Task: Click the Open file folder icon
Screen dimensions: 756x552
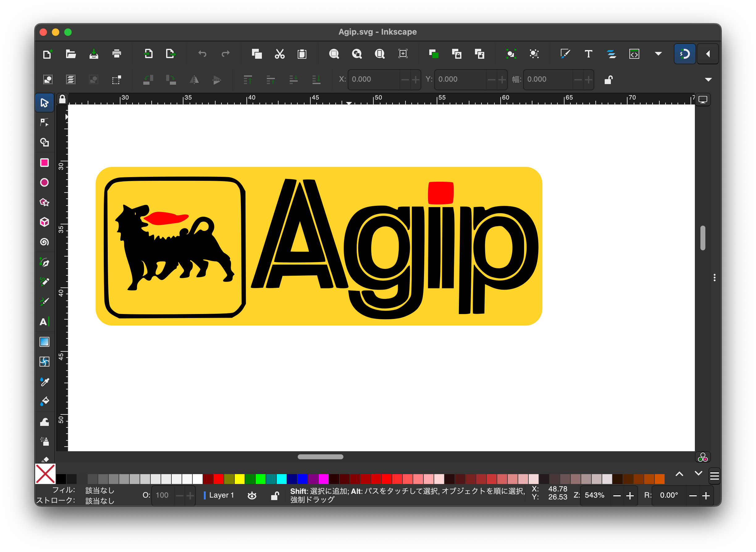Action: [71, 54]
